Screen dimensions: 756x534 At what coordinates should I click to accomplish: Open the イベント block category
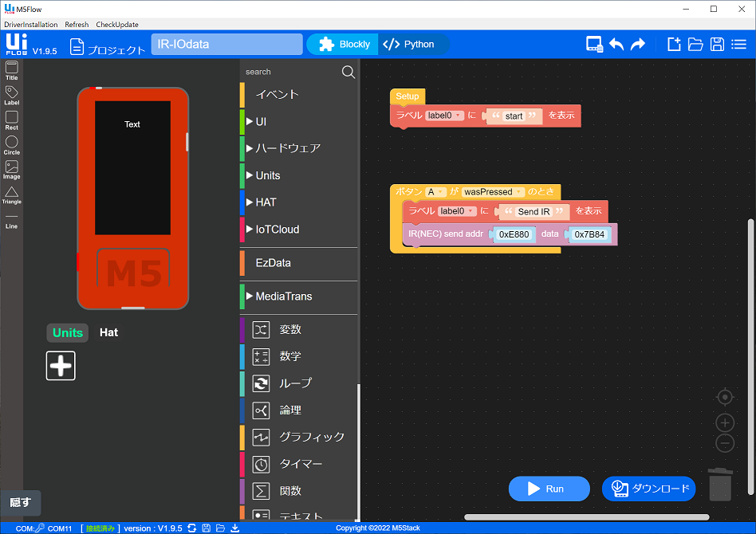tap(299, 95)
